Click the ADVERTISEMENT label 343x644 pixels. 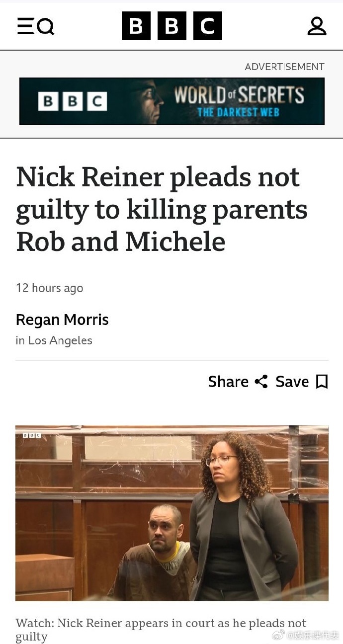(284, 67)
